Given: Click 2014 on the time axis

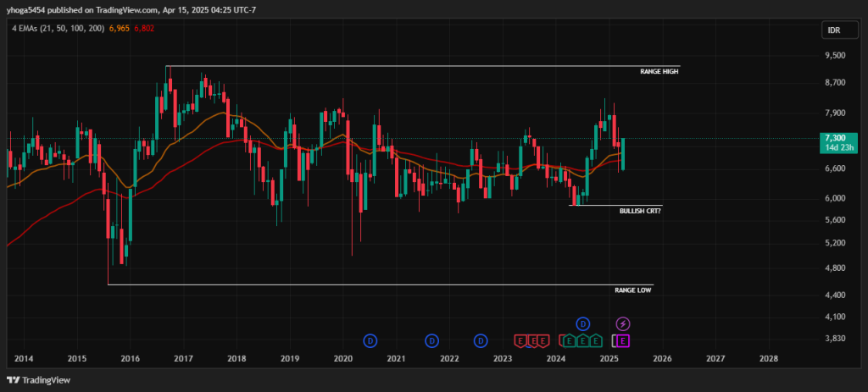Looking at the screenshot, I should point(23,359).
